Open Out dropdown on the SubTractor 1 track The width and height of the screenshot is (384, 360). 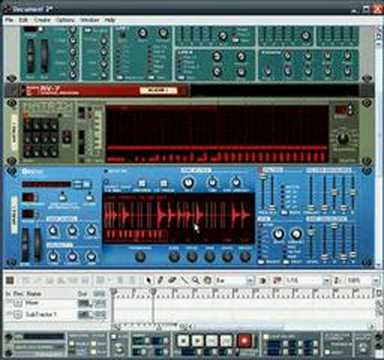(x=85, y=315)
